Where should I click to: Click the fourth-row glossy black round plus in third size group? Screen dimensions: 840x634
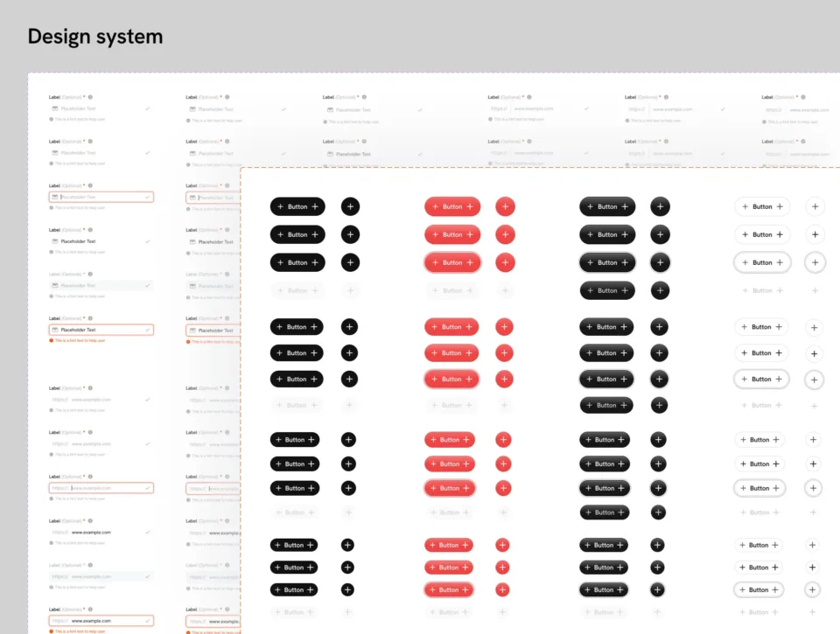tap(658, 512)
